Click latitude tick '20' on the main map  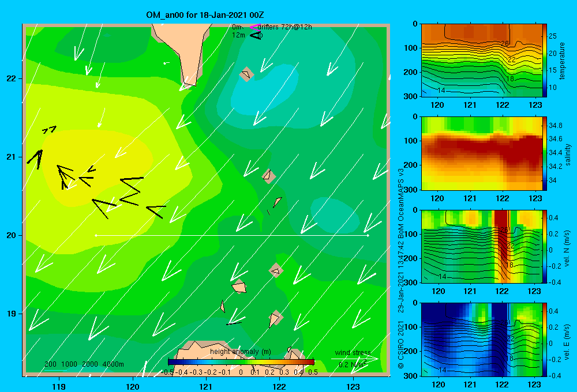(12, 235)
